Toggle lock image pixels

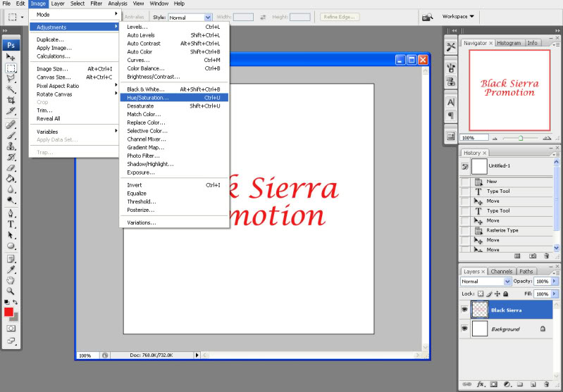(x=489, y=293)
